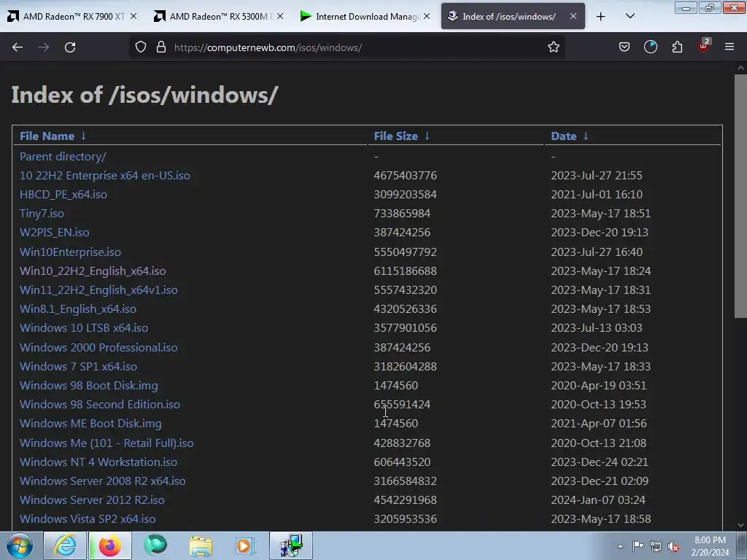This screenshot has height=560, width=747.
Task: Download 10 22H2 Enterprise x64 en-US.iso
Action: point(105,175)
